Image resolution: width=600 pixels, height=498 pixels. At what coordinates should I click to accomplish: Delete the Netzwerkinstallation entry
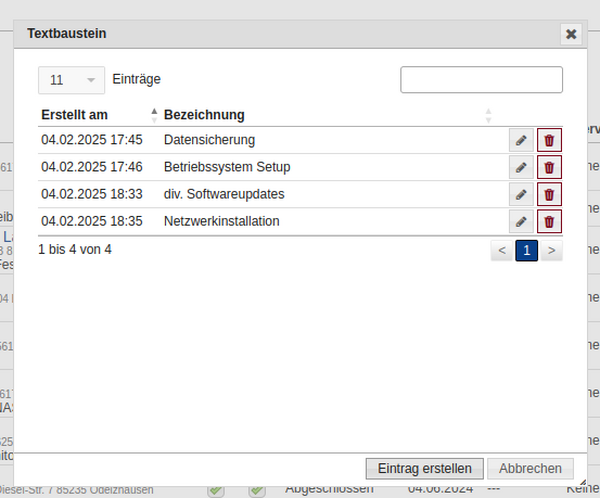tap(549, 221)
